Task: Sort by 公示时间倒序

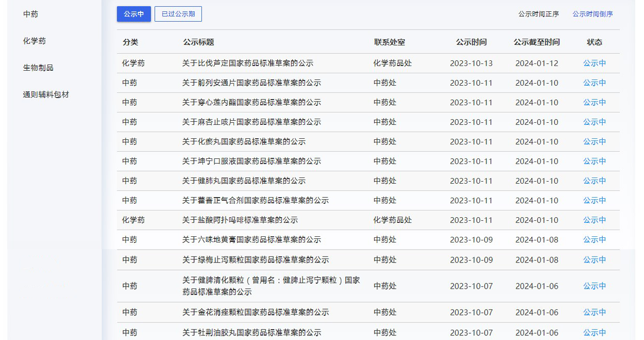Action: [x=592, y=14]
